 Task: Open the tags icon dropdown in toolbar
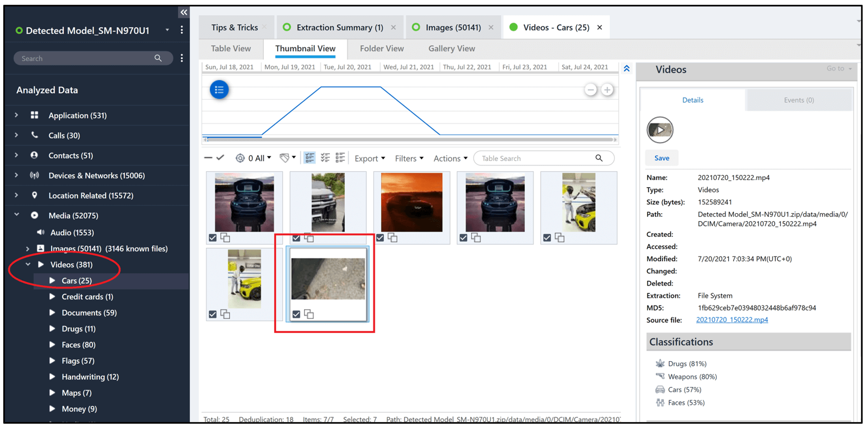[287, 158]
